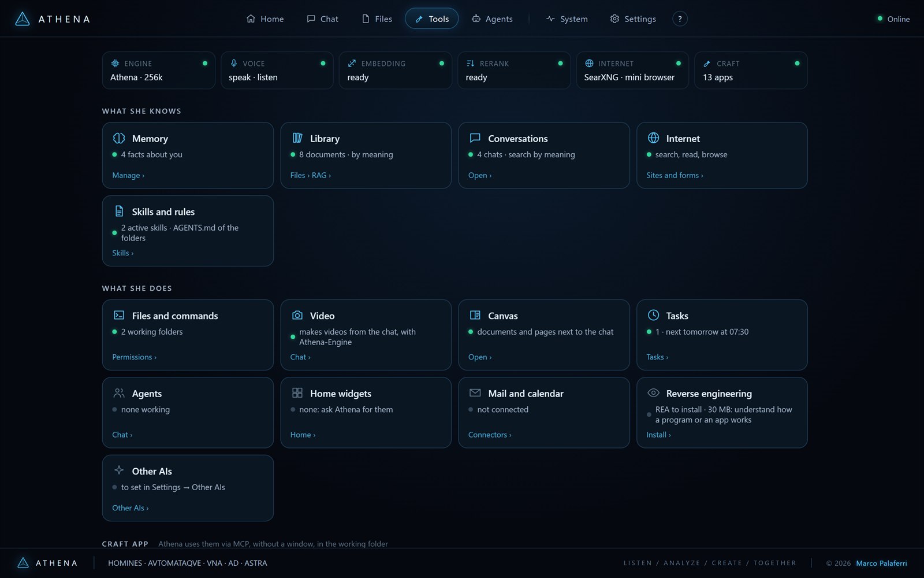Click the Library books icon
The width and height of the screenshot is (924, 578).
pos(297,138)
